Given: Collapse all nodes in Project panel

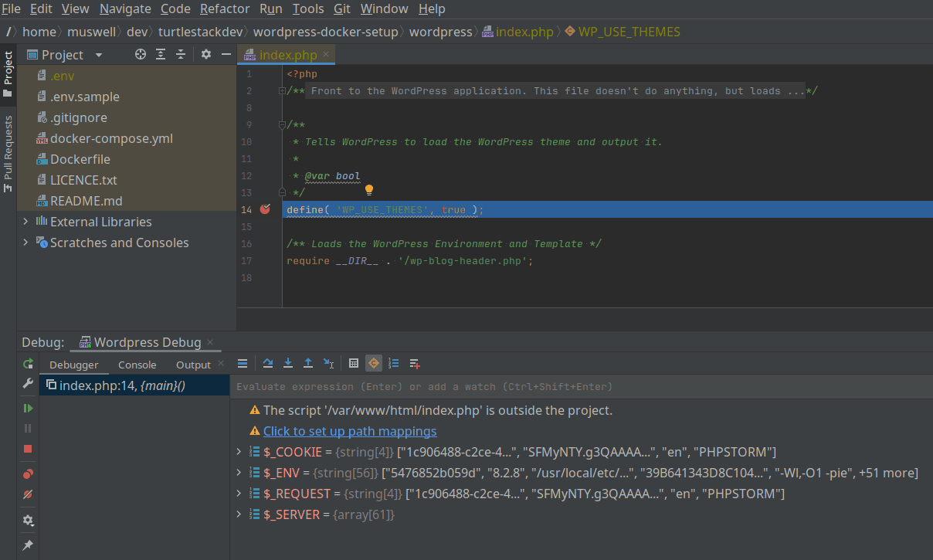Looking at the screenshot, I should pyautogui.click(x=181, y=54).
